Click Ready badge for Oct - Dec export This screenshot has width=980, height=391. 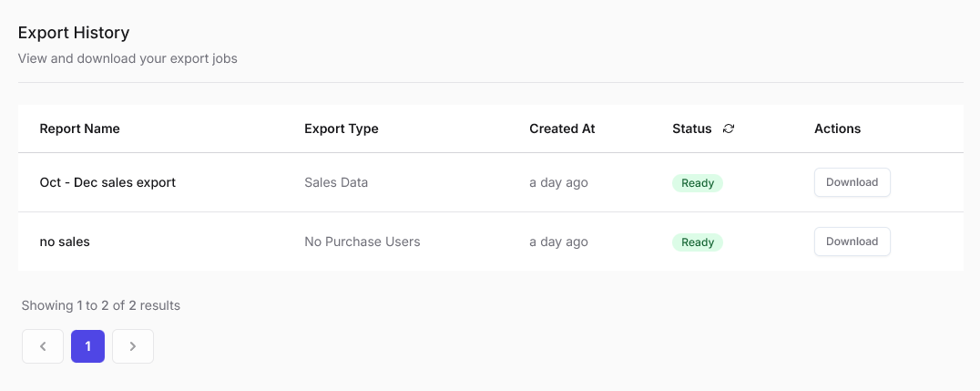pyautogui.click(x=698, y=183)
